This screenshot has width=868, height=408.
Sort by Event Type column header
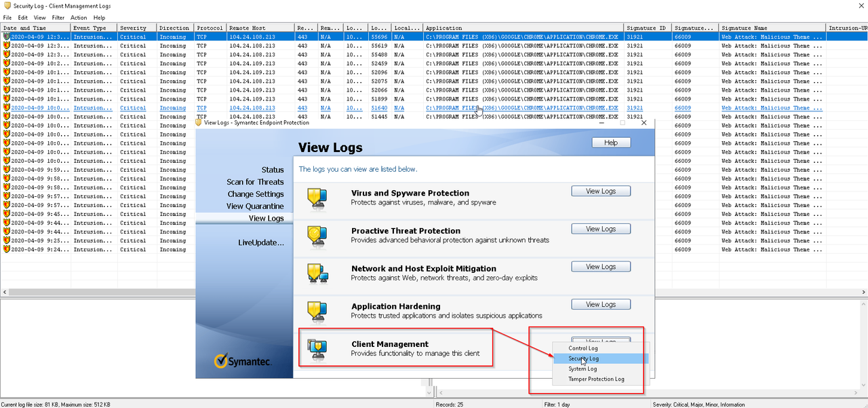(94, 28)
